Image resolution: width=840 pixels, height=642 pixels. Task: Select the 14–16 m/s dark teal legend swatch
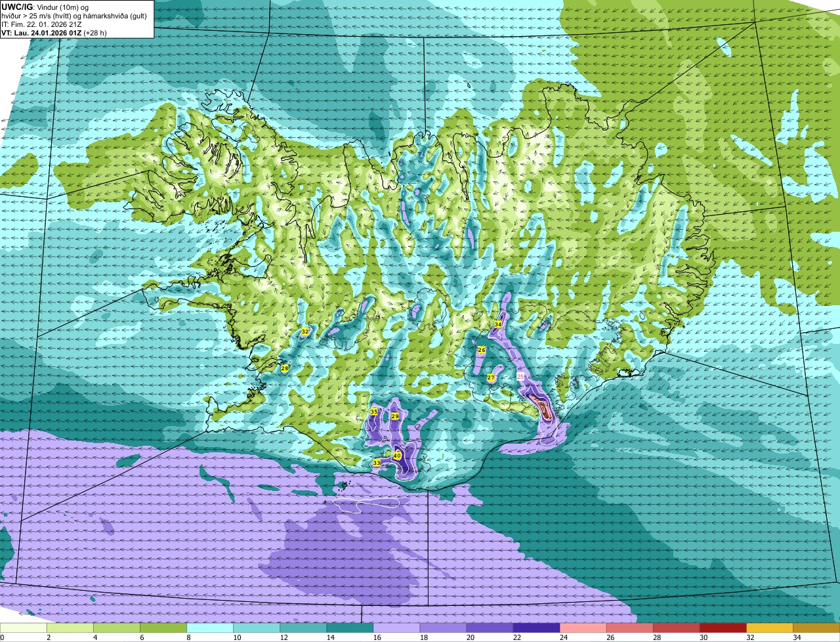(x=350, y=628)
